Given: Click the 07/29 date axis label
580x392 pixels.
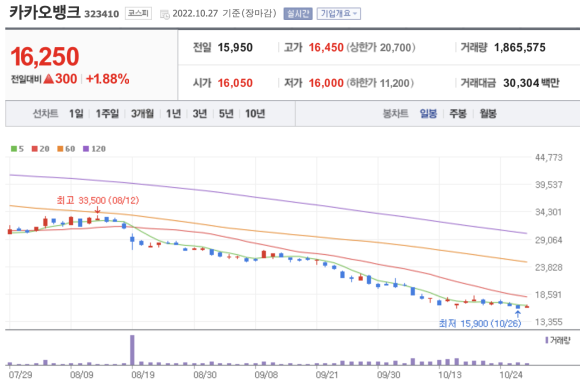Looking at the screenshot, I should pyautogui.click(x=20, y=375).
